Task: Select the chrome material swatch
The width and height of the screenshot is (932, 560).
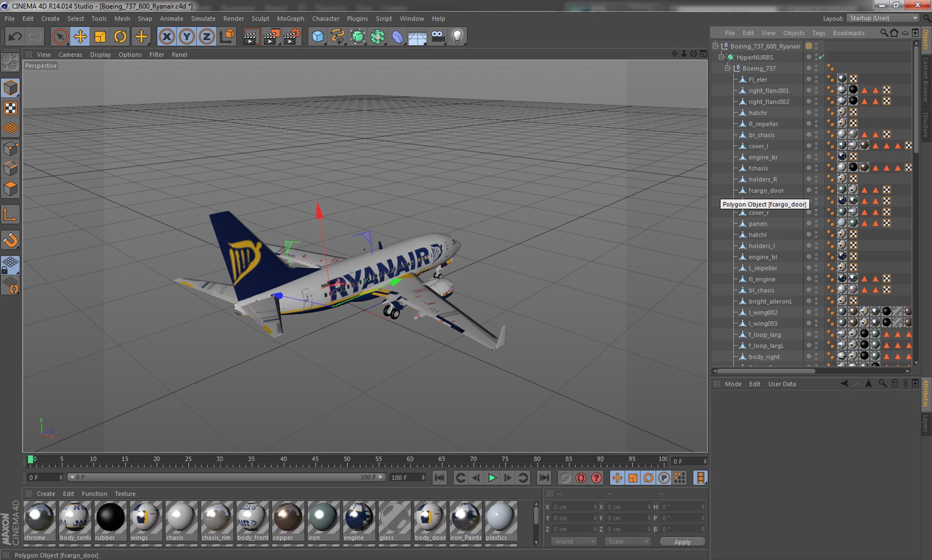Action: point(39,520)
